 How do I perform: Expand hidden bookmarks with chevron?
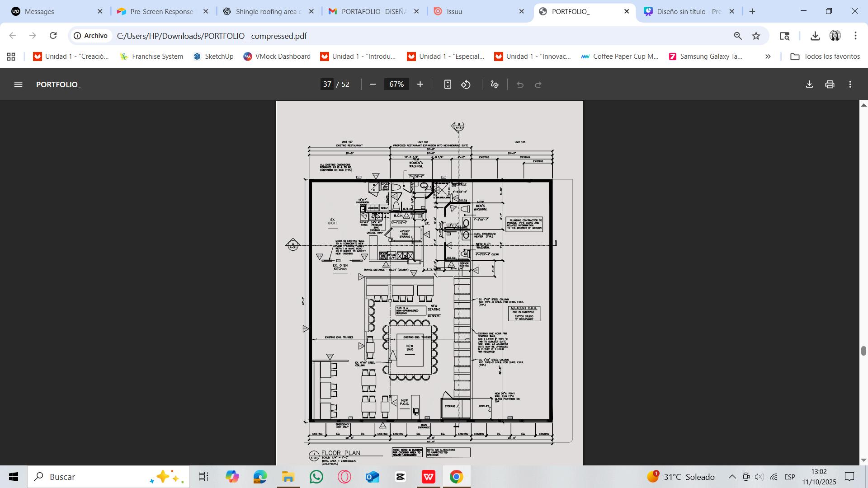(768, 56)
